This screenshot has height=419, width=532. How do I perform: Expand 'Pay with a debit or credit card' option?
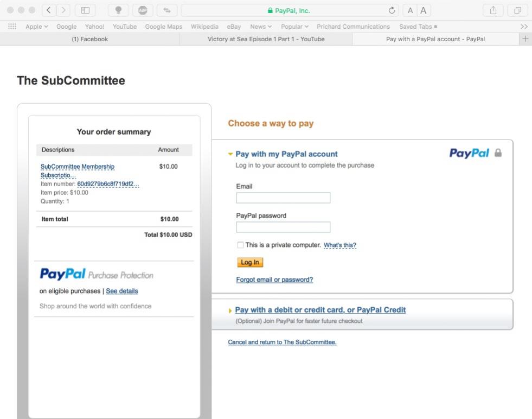point(320,310)
